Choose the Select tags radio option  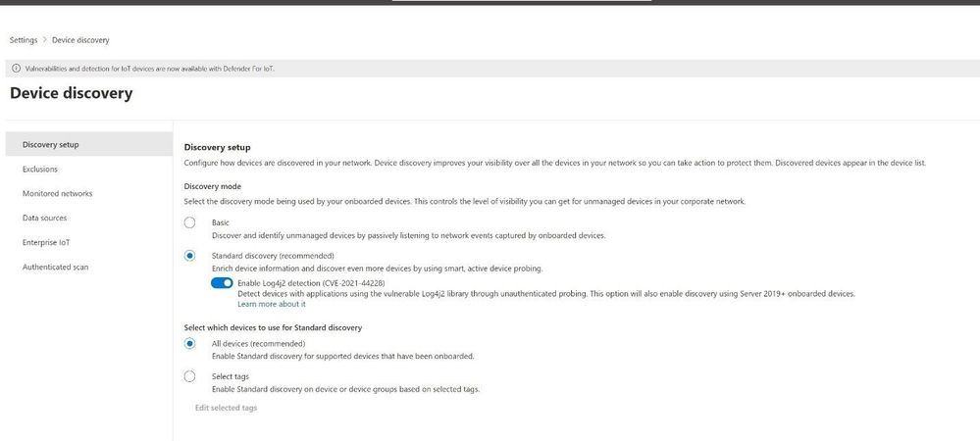pyautogui.click(x=190, y=376)
